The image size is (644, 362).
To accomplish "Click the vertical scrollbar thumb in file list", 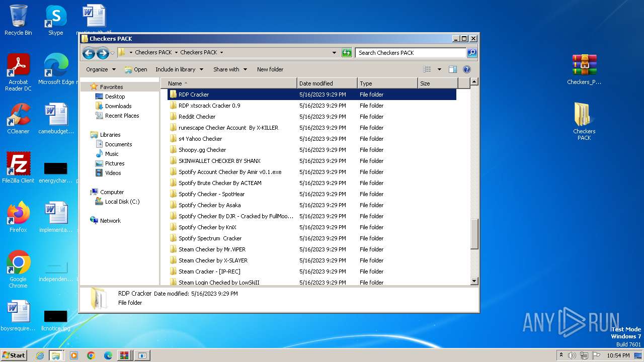I will tap(474, 234).
